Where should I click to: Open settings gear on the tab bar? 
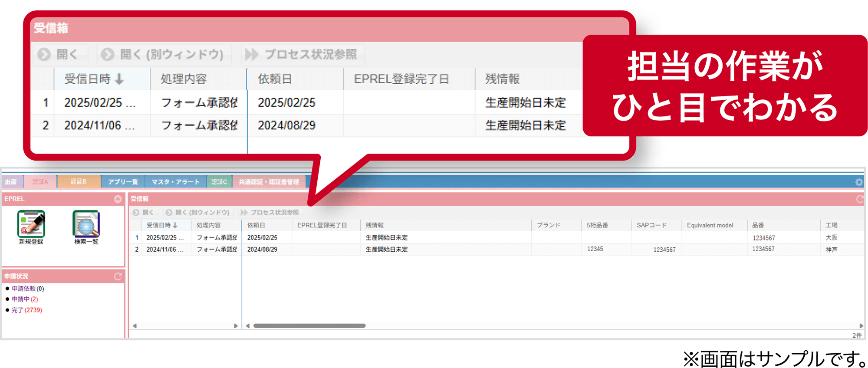tap(859, 182)
